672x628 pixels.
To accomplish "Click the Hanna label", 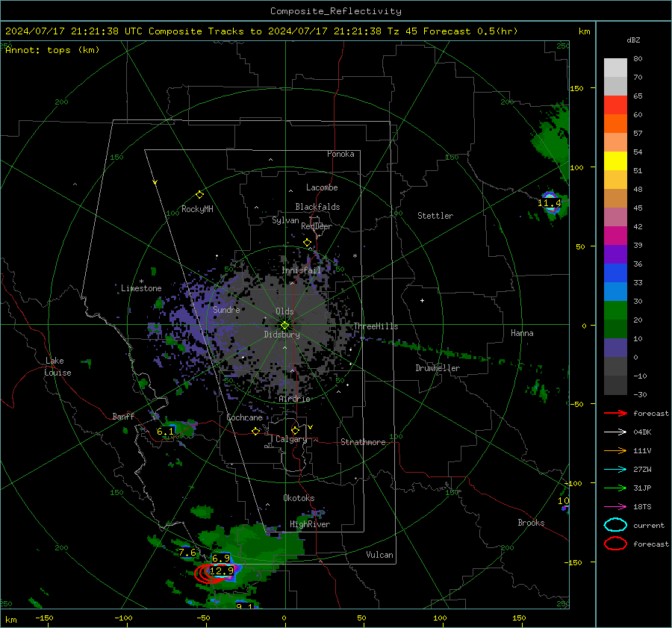I will (x=522, y=333).
